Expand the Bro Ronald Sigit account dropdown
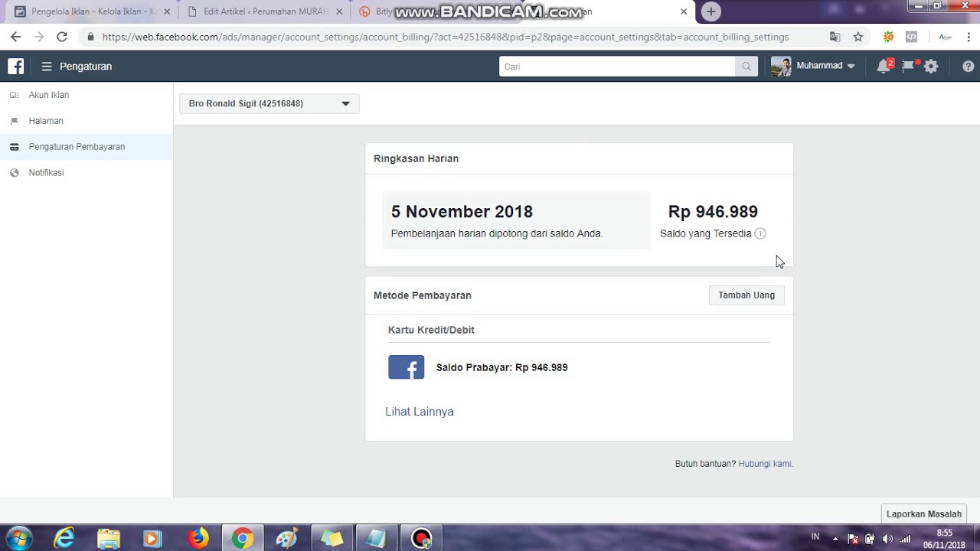980x551 pixels. pyautogui.click(x=269, y=103)
